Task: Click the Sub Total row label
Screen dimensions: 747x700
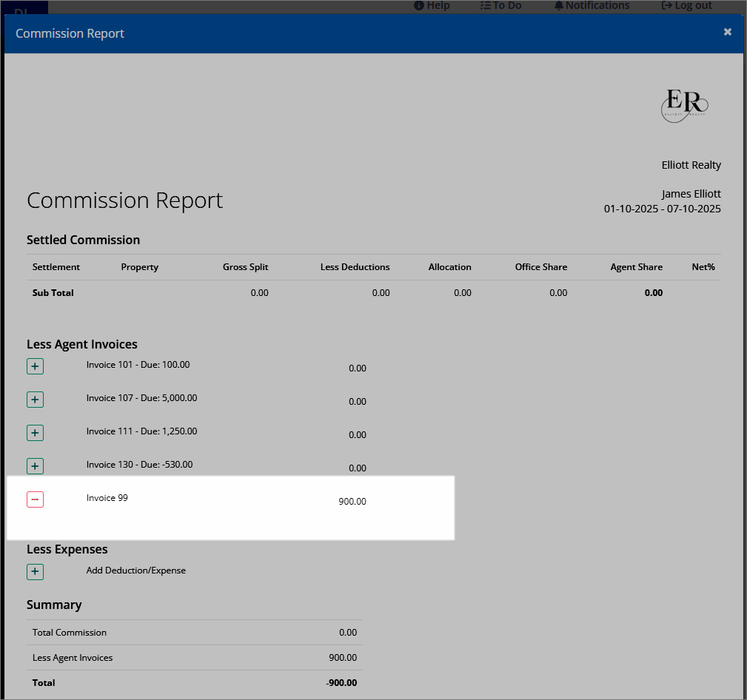Action: coord(53,293)
